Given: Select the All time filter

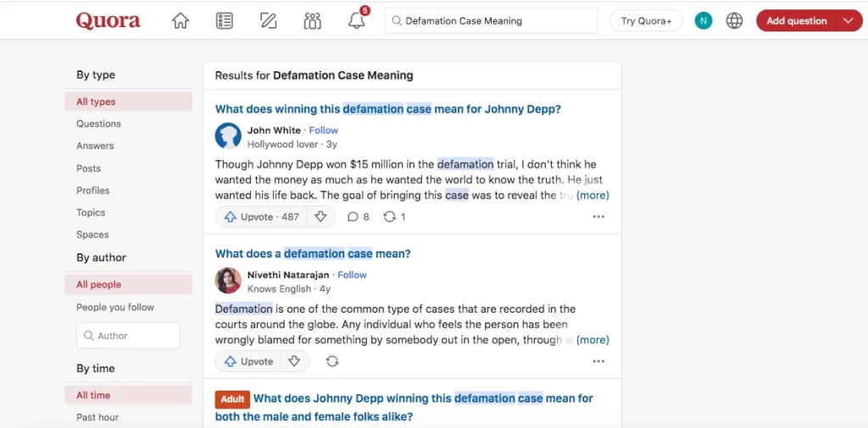Looking at the screenshot, I should coord(129,395).
